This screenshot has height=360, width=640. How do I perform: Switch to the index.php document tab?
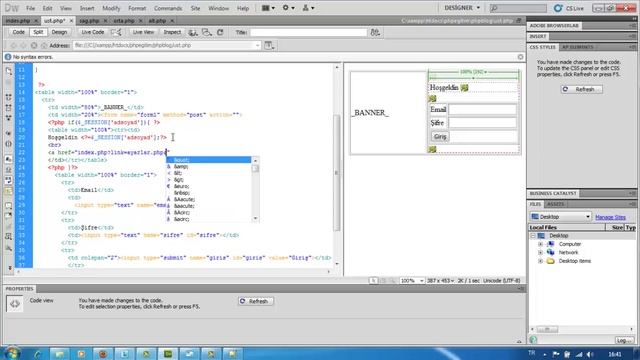18,20
